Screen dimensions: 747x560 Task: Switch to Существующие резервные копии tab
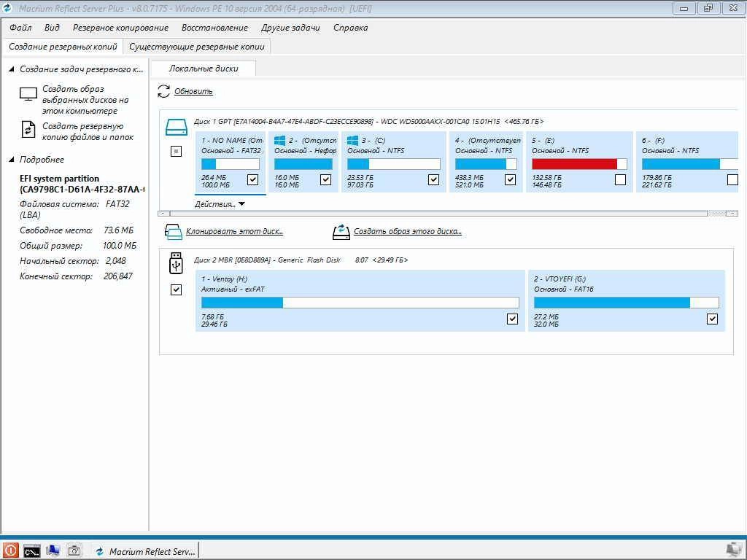tap(197, 47)
